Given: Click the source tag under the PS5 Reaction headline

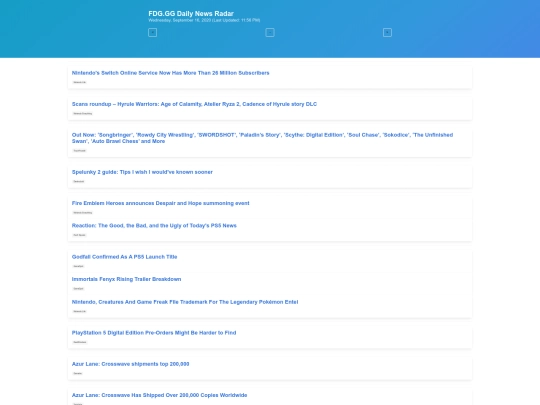Looking at the screenshot, I should point(80,235).
